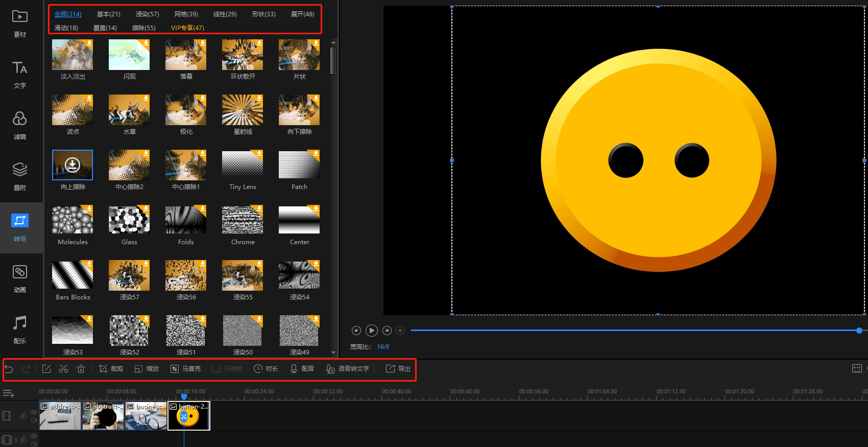
Task: Select the Tiny Lens transition thumbnail
Action: pyautogui.click(x=243, y=165)
